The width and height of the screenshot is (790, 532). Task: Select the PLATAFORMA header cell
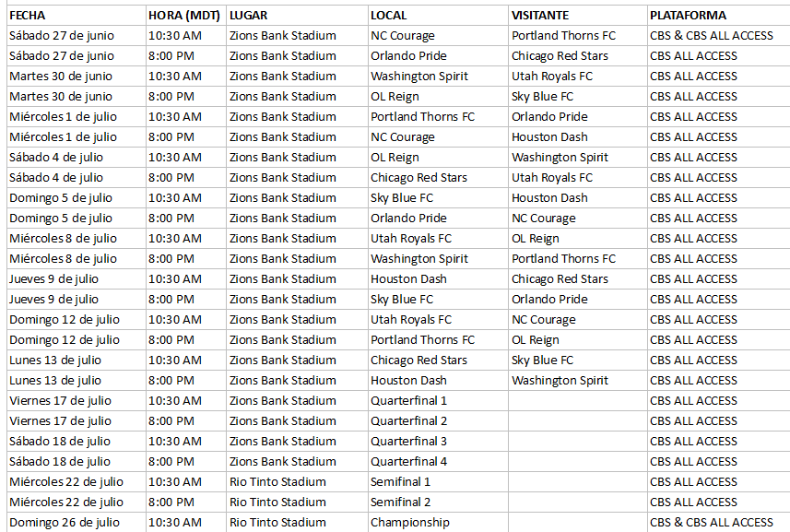(x=718, y=16)
